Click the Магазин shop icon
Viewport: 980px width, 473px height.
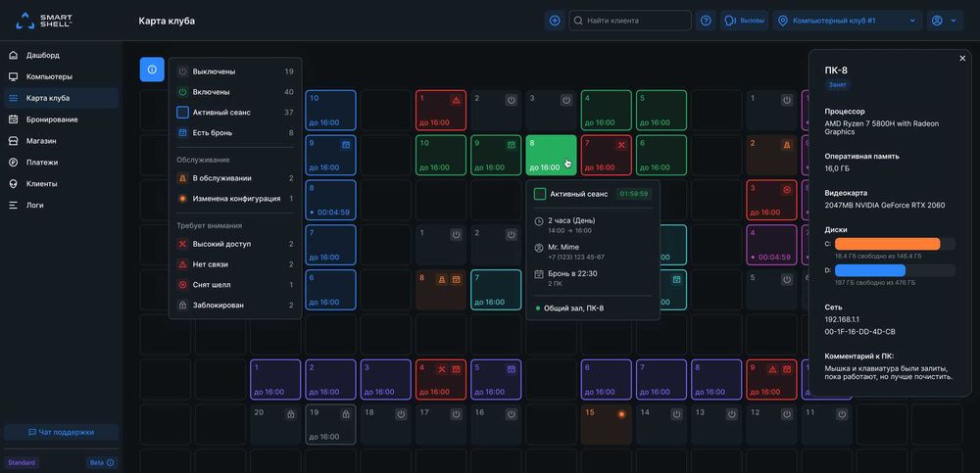13,141
